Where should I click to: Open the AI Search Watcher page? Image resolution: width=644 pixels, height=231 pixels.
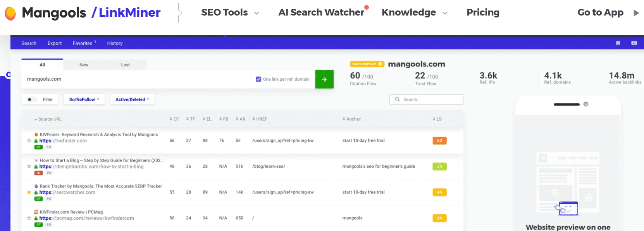tap(321, 12)
